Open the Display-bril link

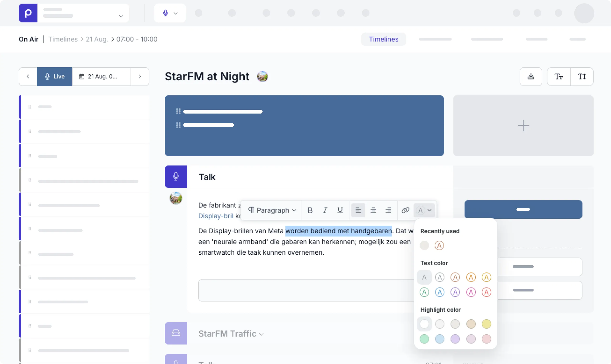pos(216,216)
